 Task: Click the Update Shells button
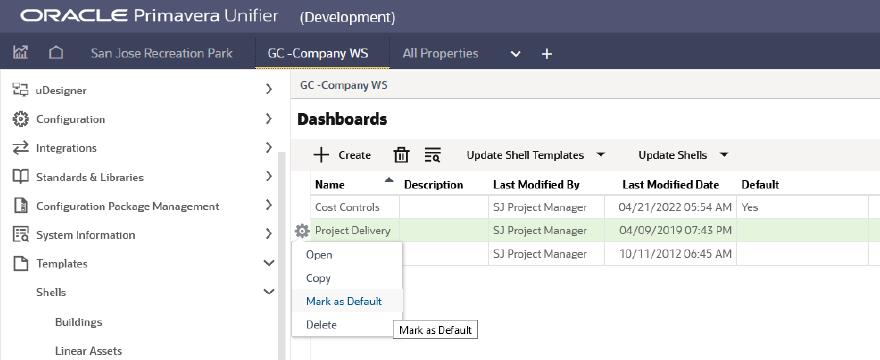click(x=672, y=155)
